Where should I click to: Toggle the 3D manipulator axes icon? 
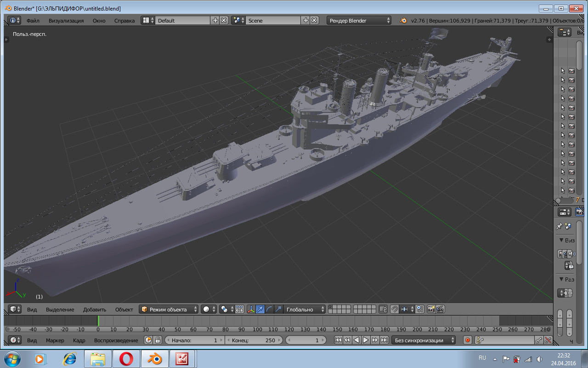[x=251, y=310]
